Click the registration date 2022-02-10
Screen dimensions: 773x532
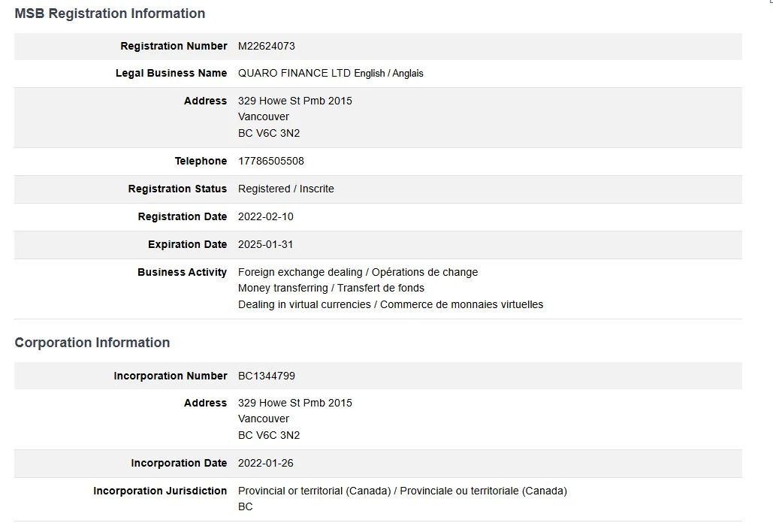[x=266, y=216]
